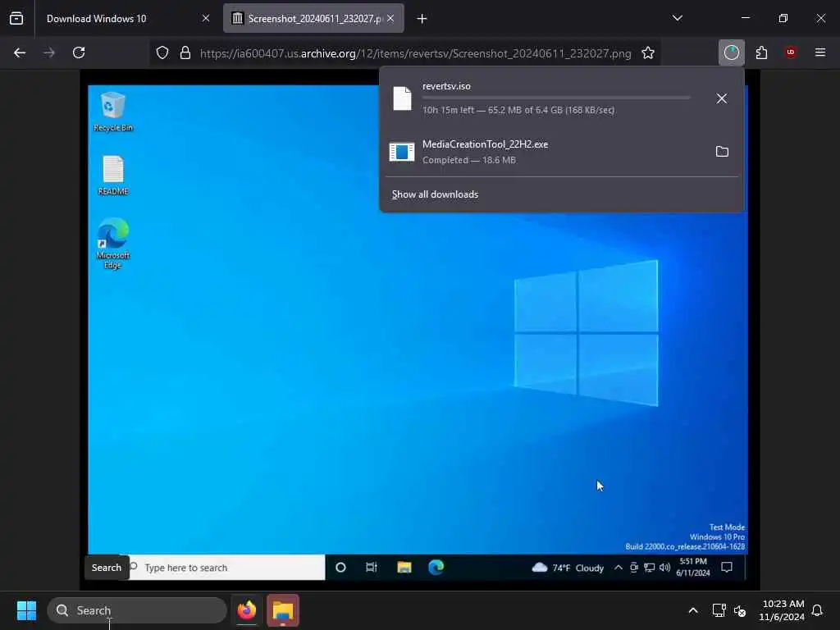840x630 pixels.
Task: Open a new tab with the plus button
Action: [422, 19]
